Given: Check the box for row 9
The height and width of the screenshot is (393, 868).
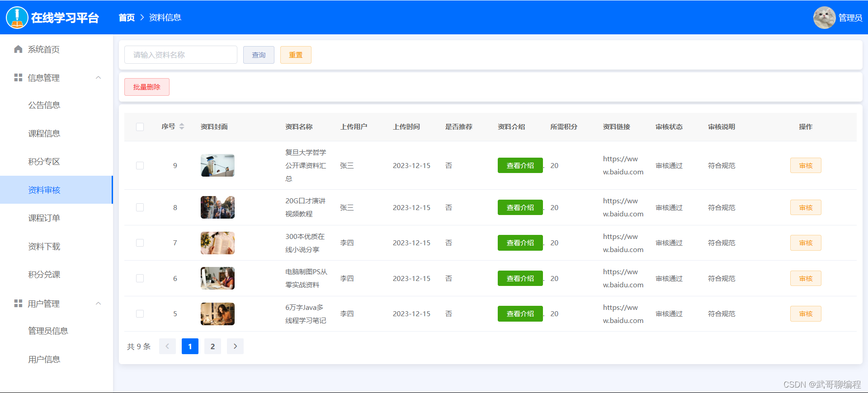Looking at the screenshot, I should pyautogui.click(x=140, y=166).
